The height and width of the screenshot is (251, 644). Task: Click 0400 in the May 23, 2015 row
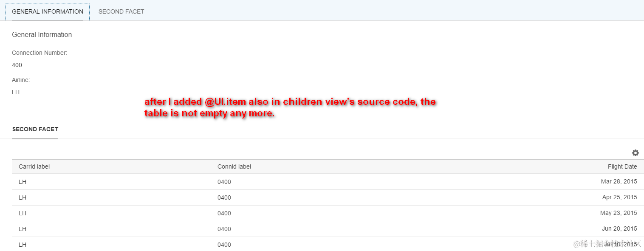coord(224,213)
